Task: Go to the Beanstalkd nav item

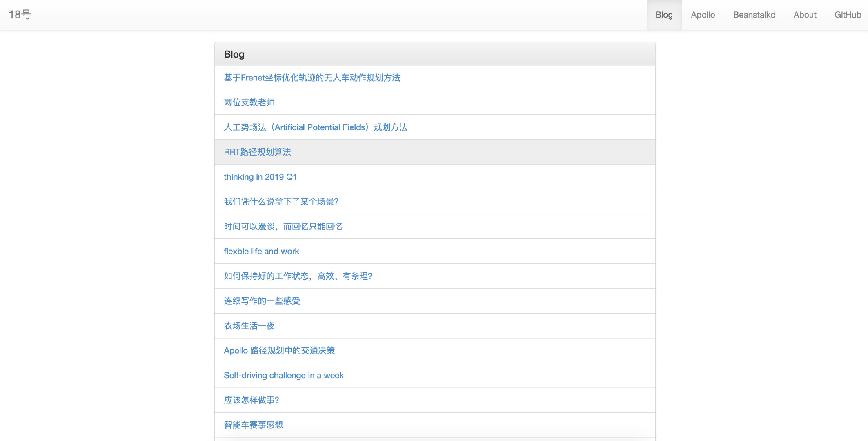Action: 754,15
